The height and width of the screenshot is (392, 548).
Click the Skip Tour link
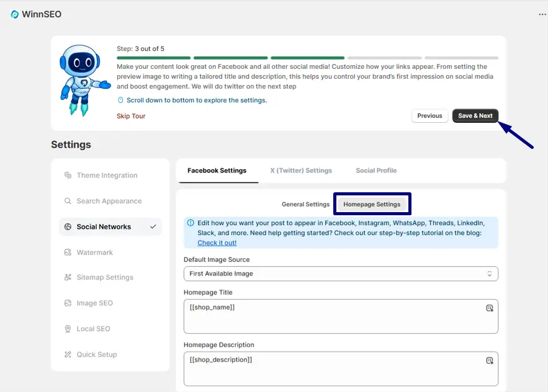(x=131, y=116)
